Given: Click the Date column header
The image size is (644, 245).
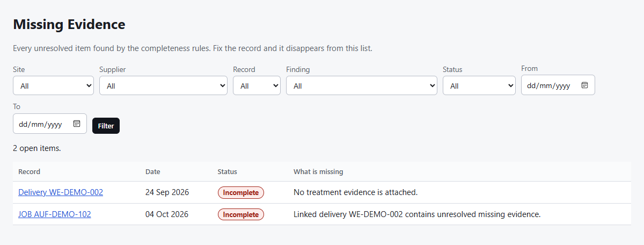Looking at the screenshot, I should (153, 172).
